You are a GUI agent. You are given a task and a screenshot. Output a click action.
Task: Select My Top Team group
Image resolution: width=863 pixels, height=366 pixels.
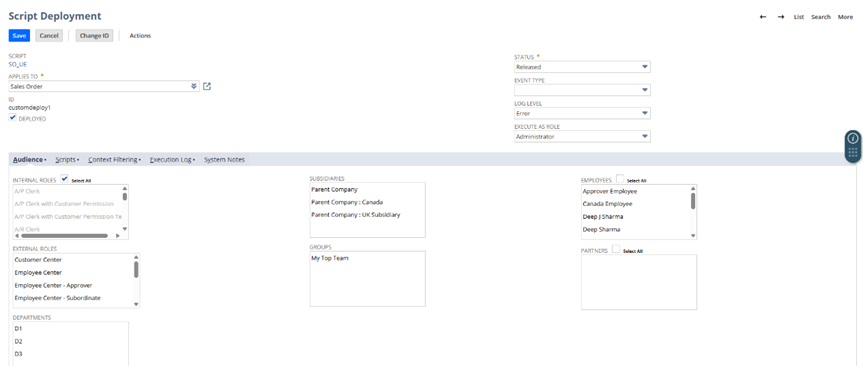coord(330,258)
